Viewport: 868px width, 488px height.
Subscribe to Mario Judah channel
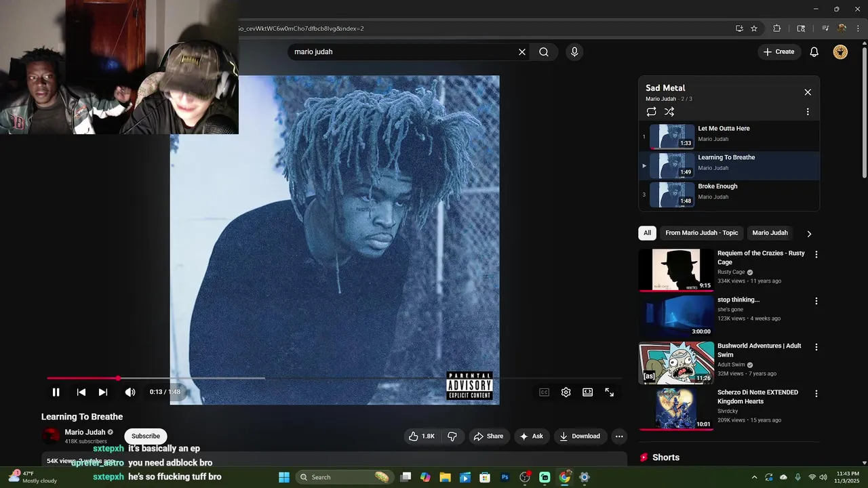point(146,436)
